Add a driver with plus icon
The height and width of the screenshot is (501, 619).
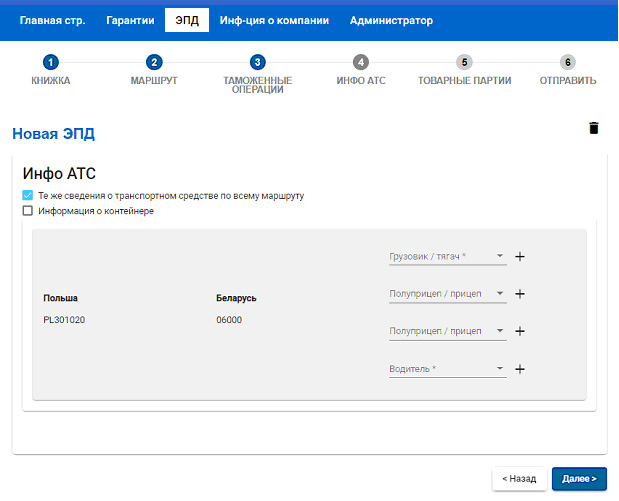pyautogui.click(x=520, y=369)
